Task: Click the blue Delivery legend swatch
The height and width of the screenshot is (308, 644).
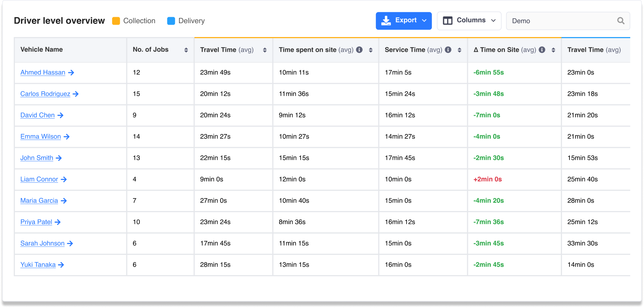Action: coord(171,21)
